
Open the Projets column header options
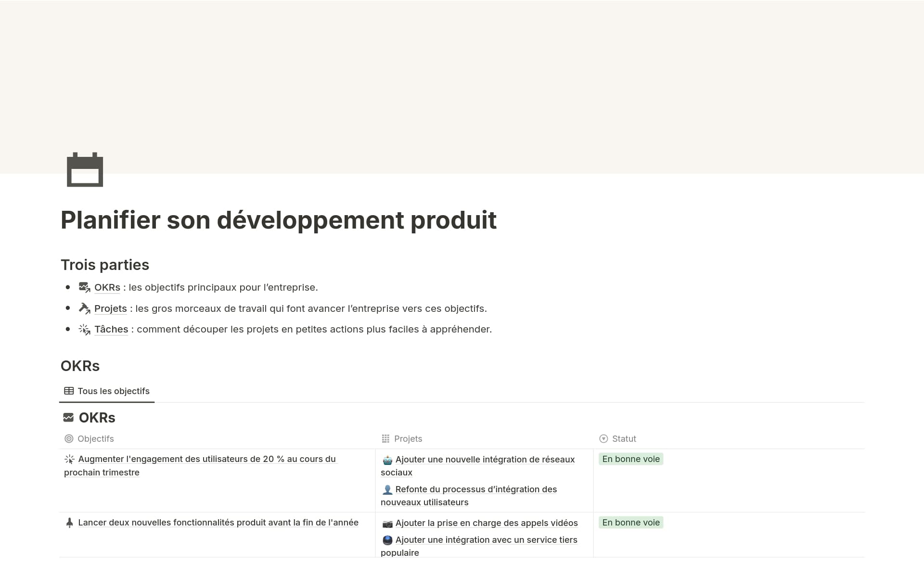click(408, 439)
